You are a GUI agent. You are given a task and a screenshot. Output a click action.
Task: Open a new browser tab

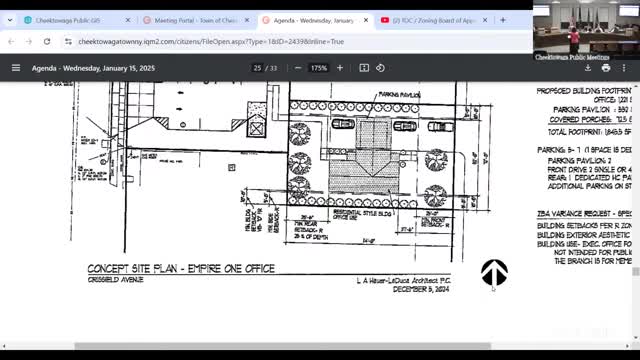[x=503, y=20]
